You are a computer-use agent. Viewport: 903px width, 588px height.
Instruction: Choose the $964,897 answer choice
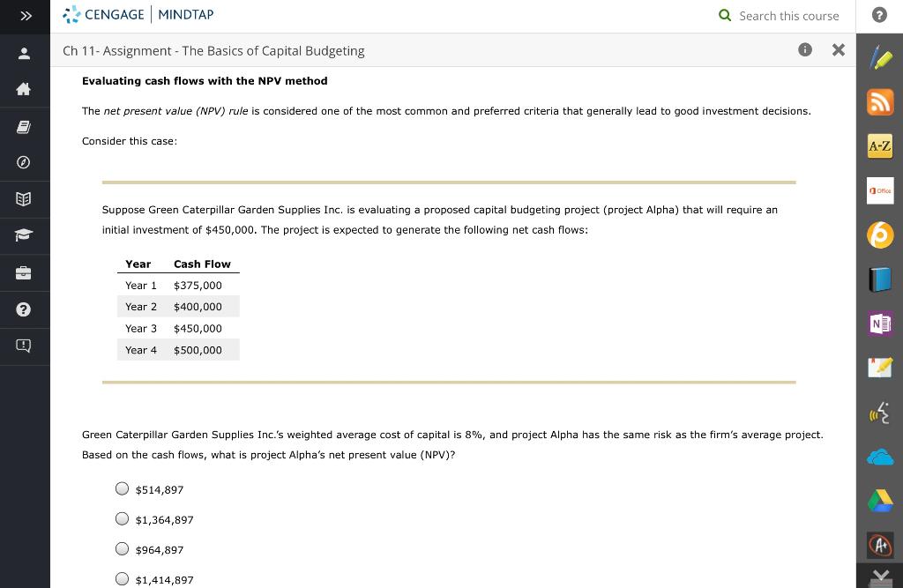coord(122,548)
